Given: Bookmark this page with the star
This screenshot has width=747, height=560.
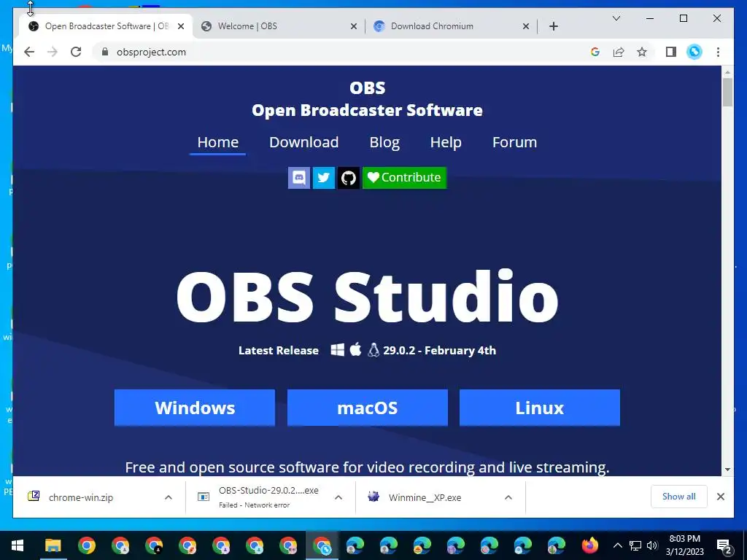Looking at the screenshot, I should pyautogui.click(x=642, y=52).
